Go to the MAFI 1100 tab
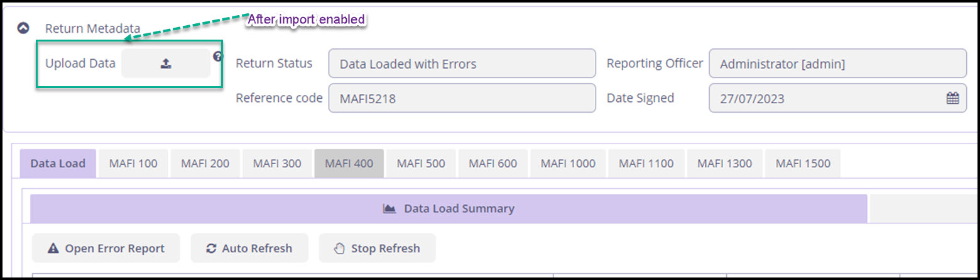 (646, 164)
